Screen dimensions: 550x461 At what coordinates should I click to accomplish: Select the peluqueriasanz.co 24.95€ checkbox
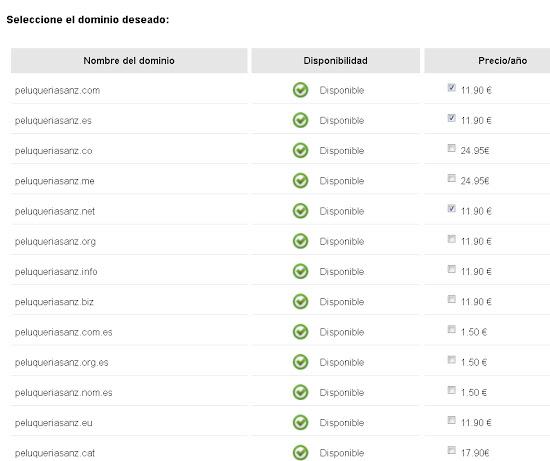point(451,148)
